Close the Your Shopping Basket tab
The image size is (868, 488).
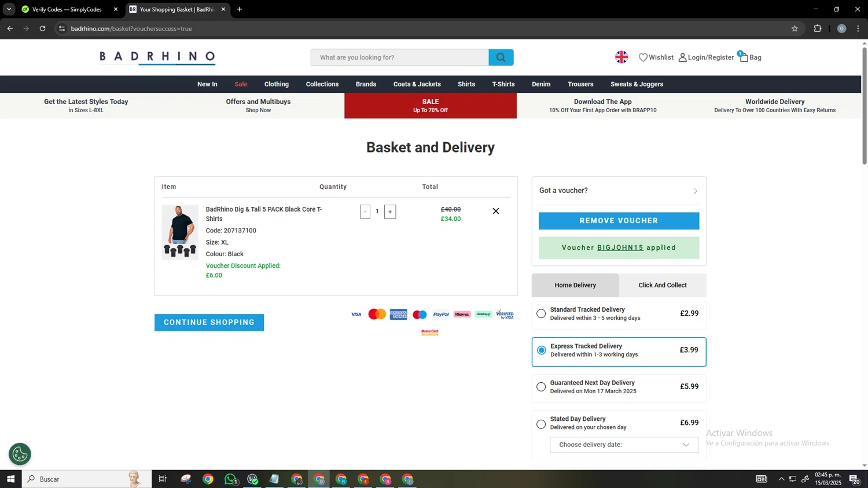[223, 9]
